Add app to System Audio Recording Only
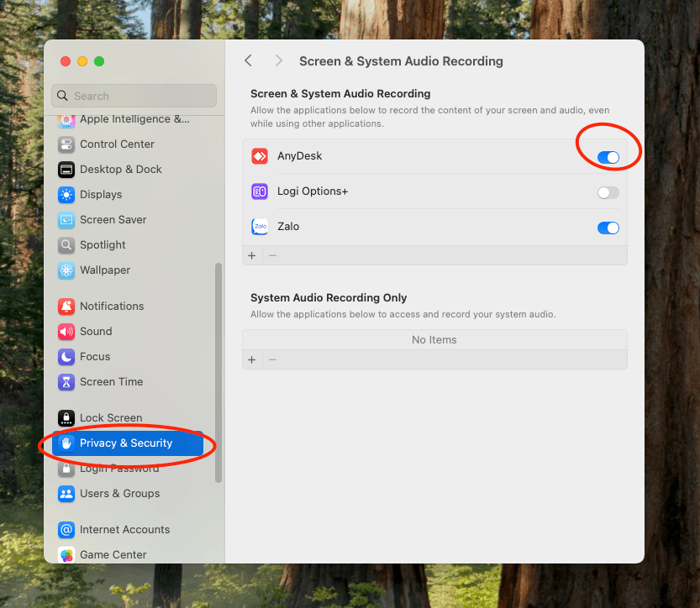Screen dimensions: 700x608 point(252,359)
